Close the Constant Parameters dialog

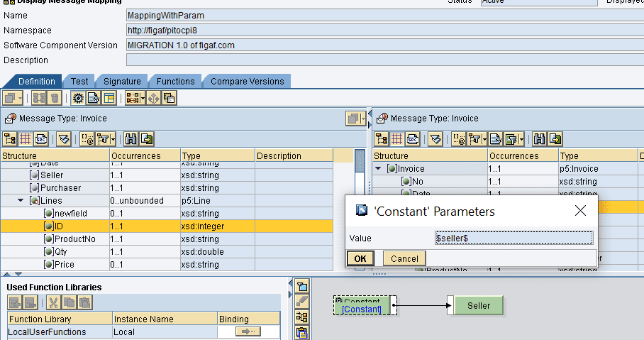(580, 211)
